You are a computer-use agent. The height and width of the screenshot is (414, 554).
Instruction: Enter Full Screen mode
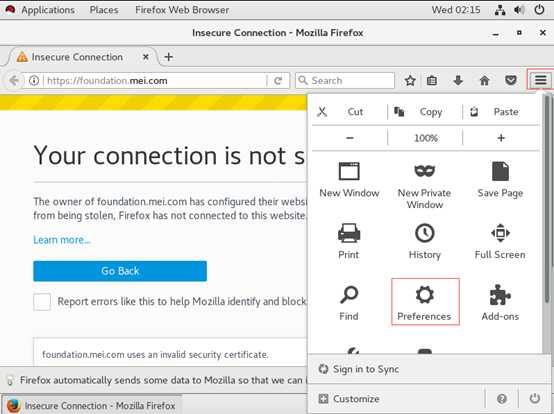coord(500,242)
